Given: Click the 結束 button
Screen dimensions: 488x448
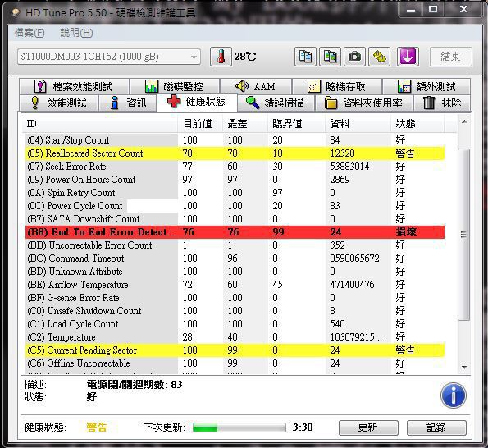Looking at the screenshot, I should tap(450, 57).
